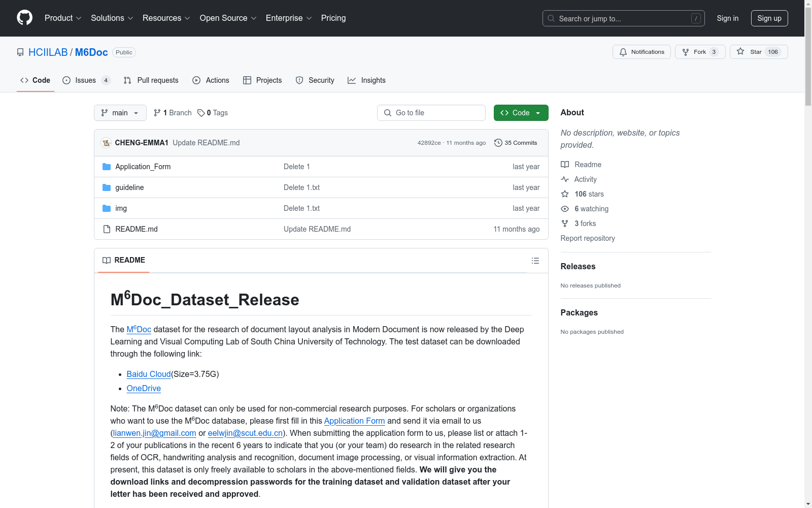Viewport: 812px width, 508px height.
Task: Open the Pricing page
Action: 333,18
